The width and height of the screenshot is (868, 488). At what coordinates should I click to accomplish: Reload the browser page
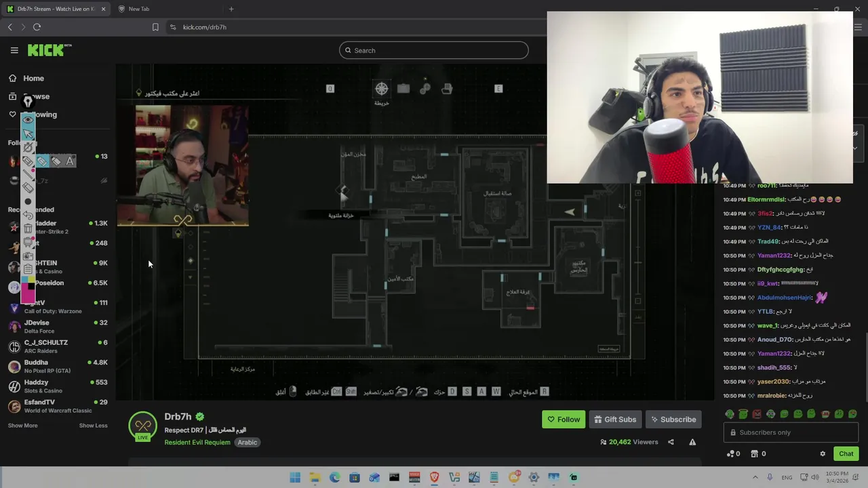pyautogui.click(x=37, y=27)
